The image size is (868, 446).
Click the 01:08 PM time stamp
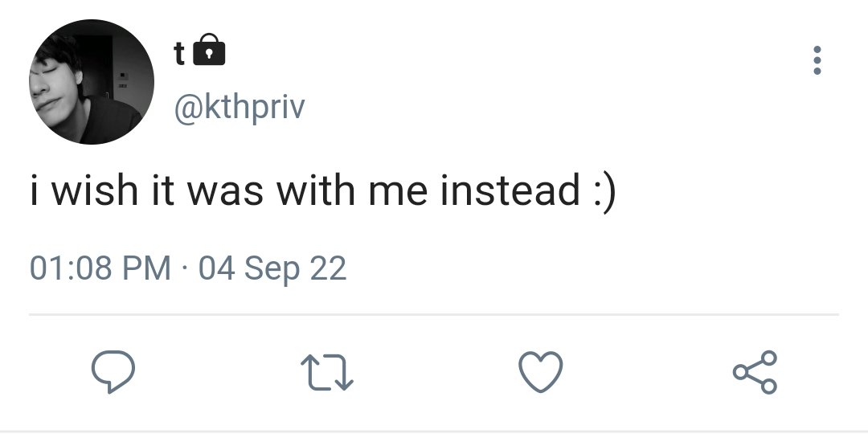(100, 268)
